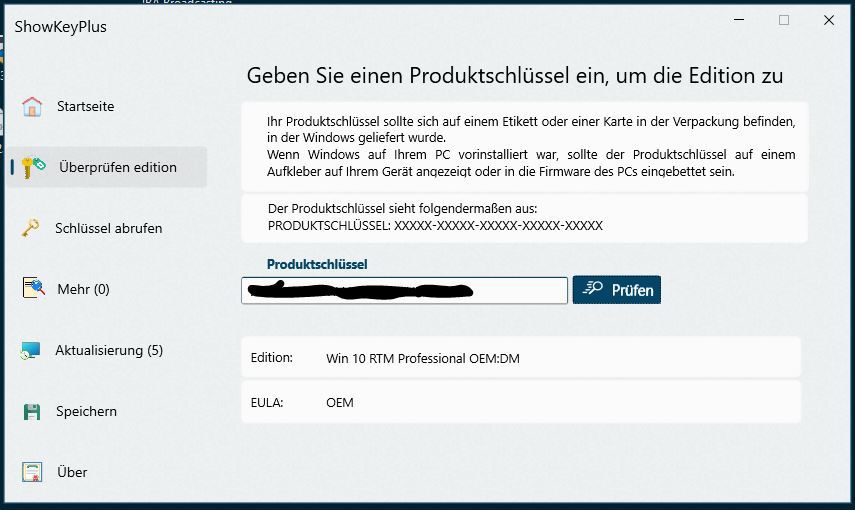Click the sample key XXXXX-XXXXX-XXXXX-XXXXX-XXXXX text
Image resolution: width=855 pixels, height=510 pixels.
pyautogui.click(x=498, y=225)
